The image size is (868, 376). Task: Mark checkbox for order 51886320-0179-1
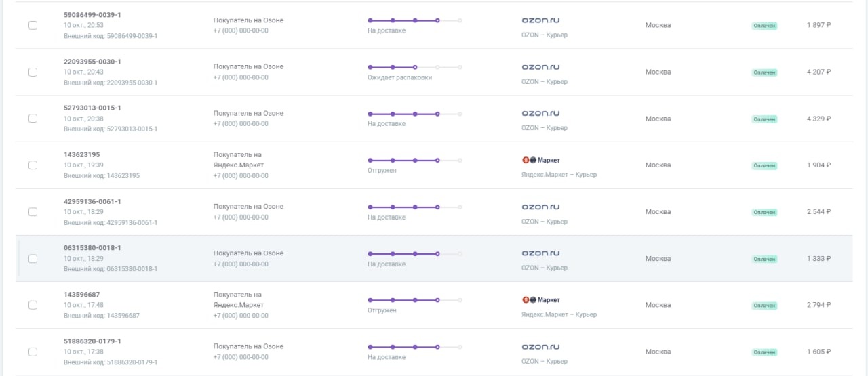(33, 352)
